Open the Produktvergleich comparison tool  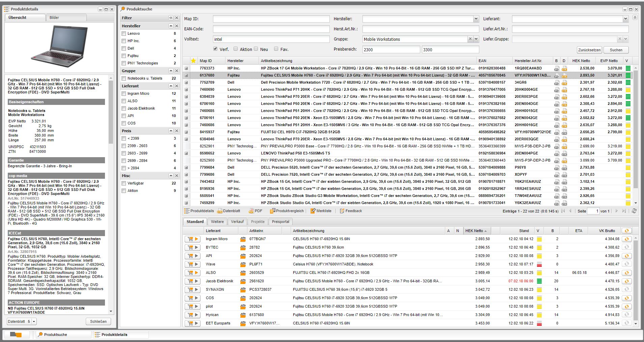point(287,211)
